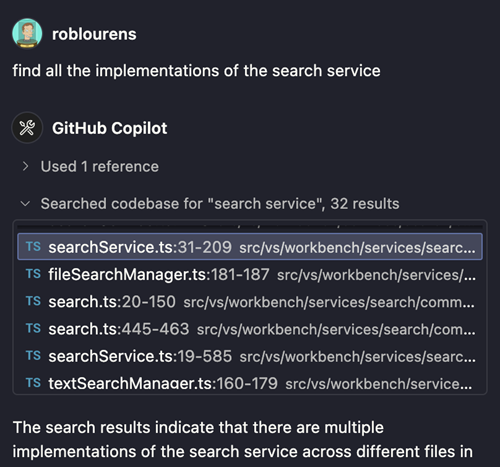Click the roblourens user avatar

tap(27, 34)
